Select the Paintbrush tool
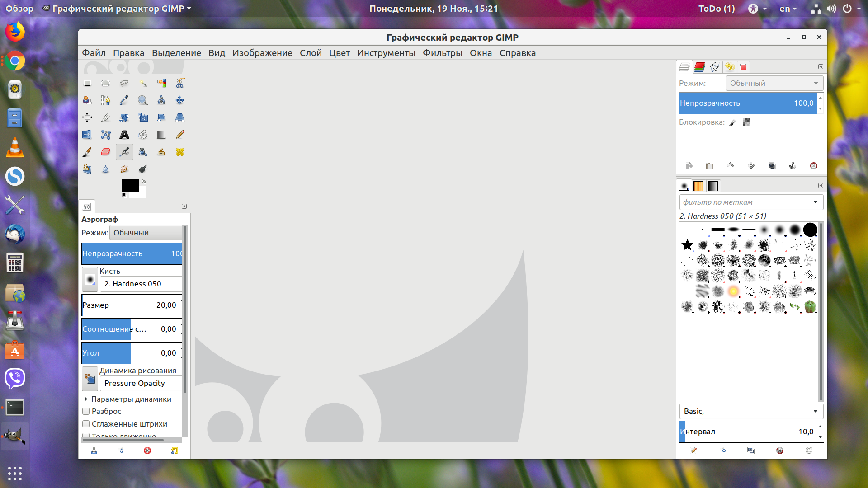Screen dimensions: 868x488 click(x=87, y=152)
